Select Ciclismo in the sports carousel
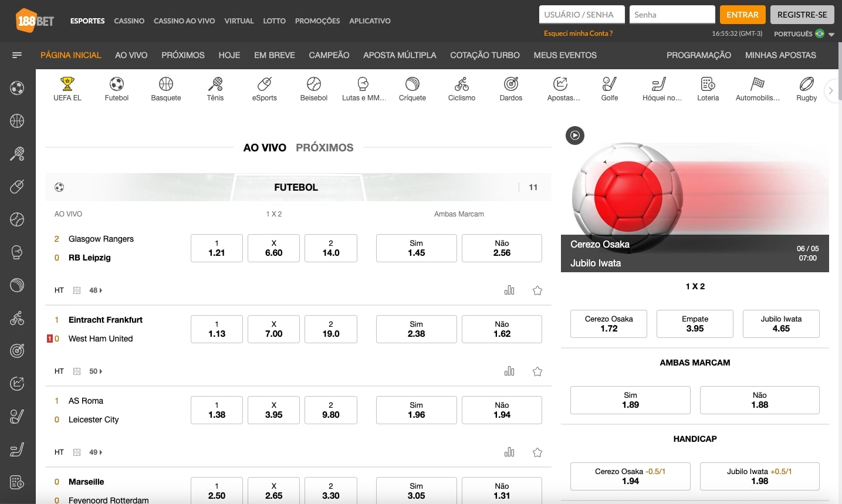The image size is (842, 504). pos(462,89)
